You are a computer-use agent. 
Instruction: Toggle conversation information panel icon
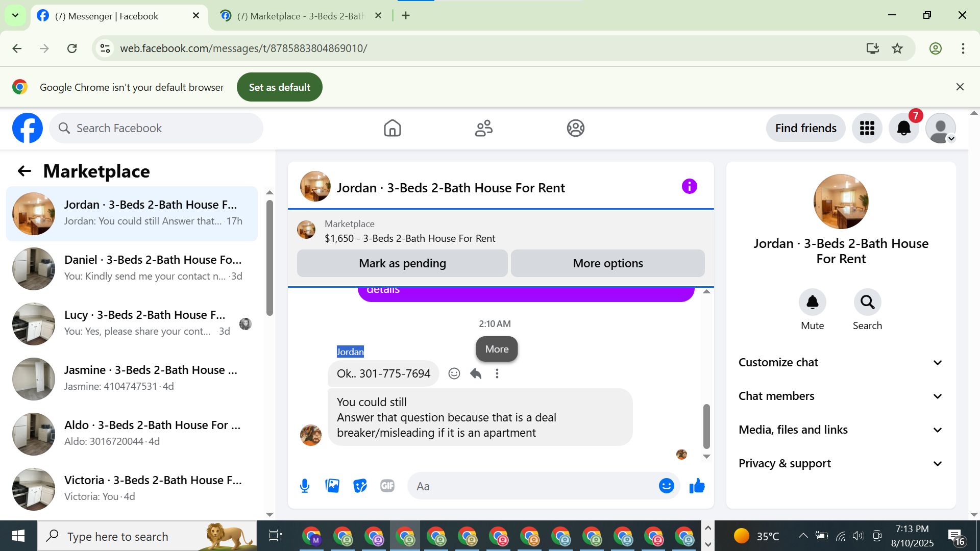[689, 187]
